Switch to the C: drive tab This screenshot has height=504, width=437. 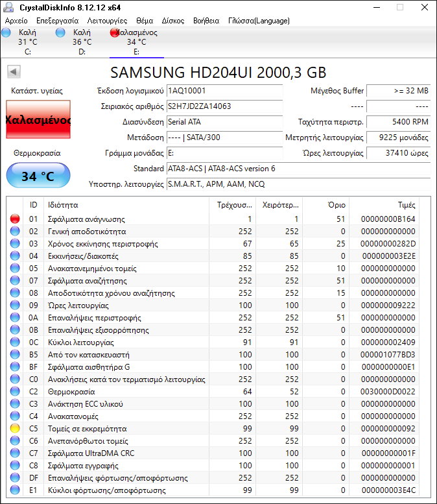tap(28, 42)
